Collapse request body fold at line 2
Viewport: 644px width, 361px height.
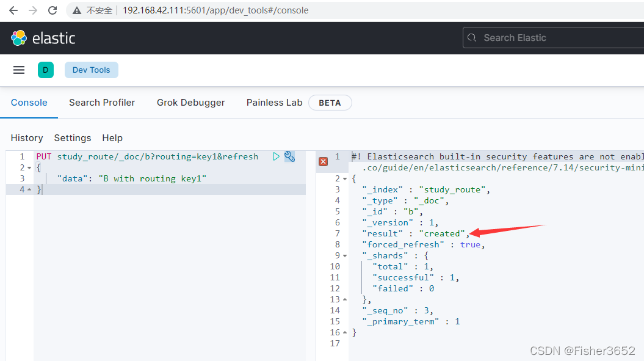coord(29,168)
